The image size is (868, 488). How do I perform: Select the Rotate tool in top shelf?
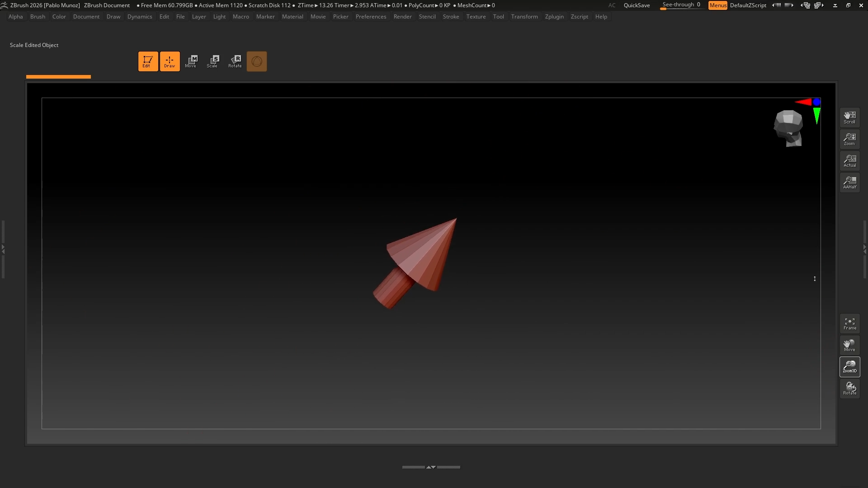point(235,61)
